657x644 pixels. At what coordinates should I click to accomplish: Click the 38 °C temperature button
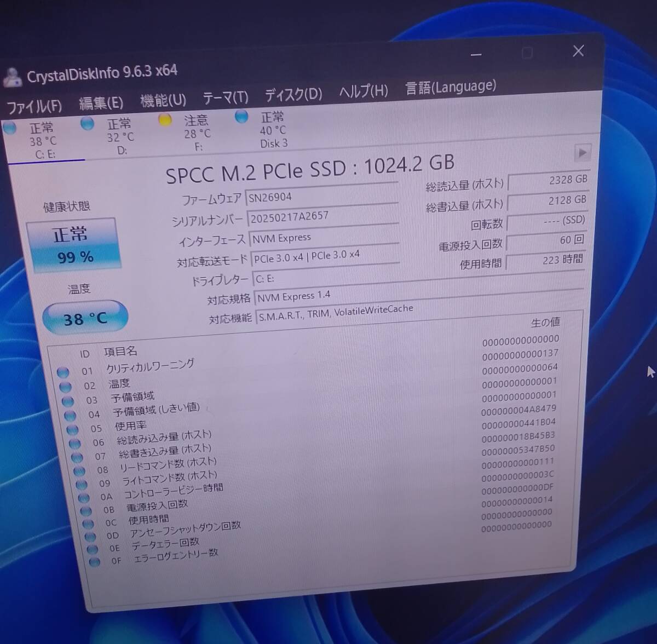85,318
